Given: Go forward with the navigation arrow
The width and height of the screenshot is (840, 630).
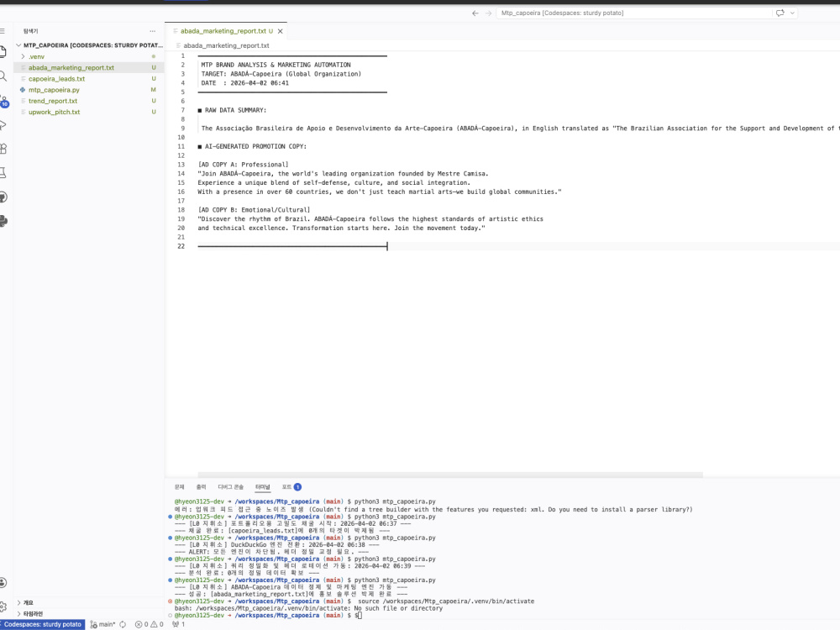Looking at the screenshot, I should [488, 13].
